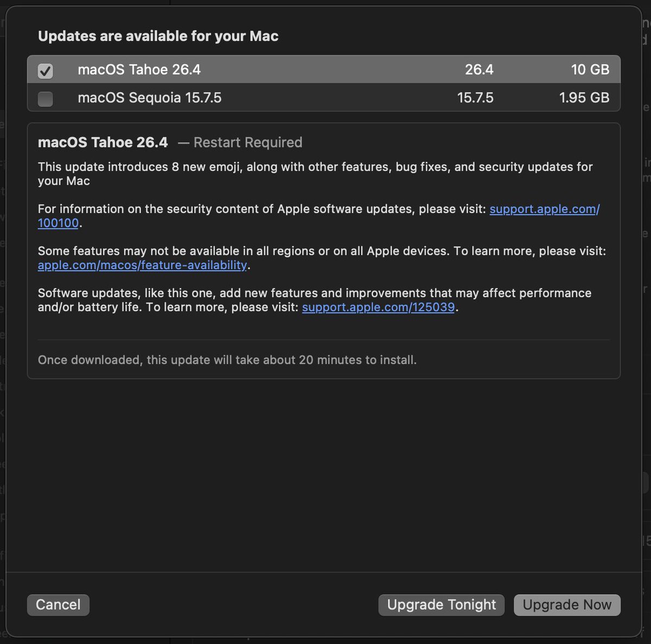Select the macOS Sequoia 15.7.5 row name
This screenshot has width=651, height=644.
(x=149, y=98)
